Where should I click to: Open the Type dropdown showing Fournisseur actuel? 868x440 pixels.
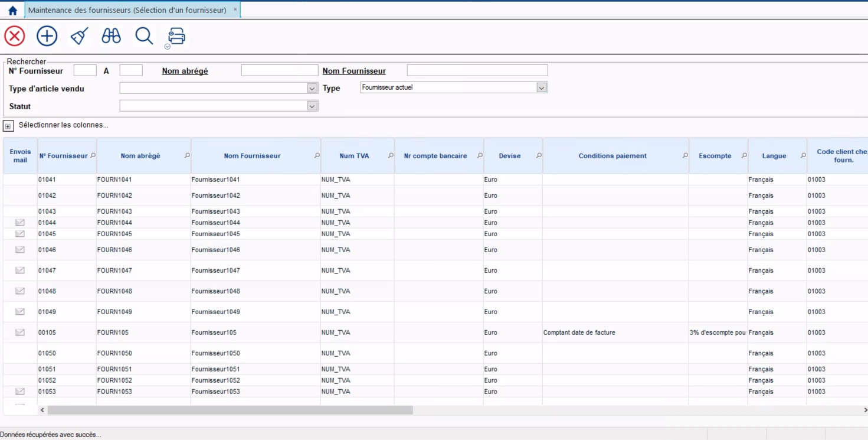[x=542, y=88]
